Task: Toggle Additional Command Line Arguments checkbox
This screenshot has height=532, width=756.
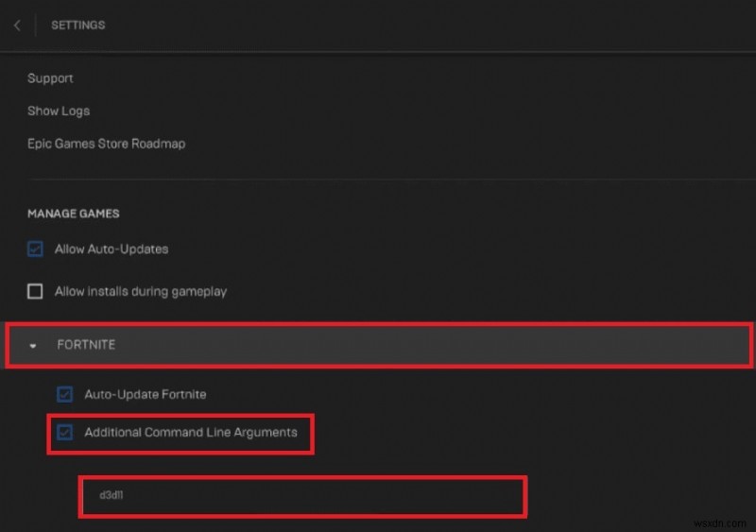Action: pos(64,432)
